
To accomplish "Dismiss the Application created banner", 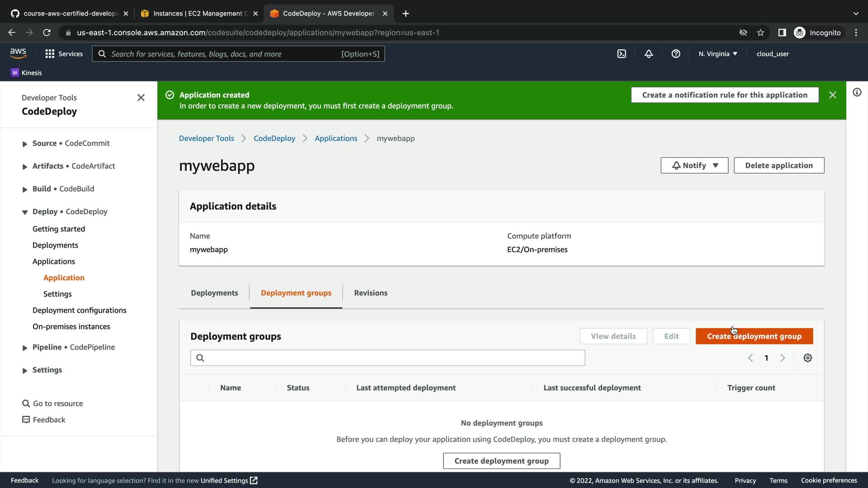I will pos(833,95).
